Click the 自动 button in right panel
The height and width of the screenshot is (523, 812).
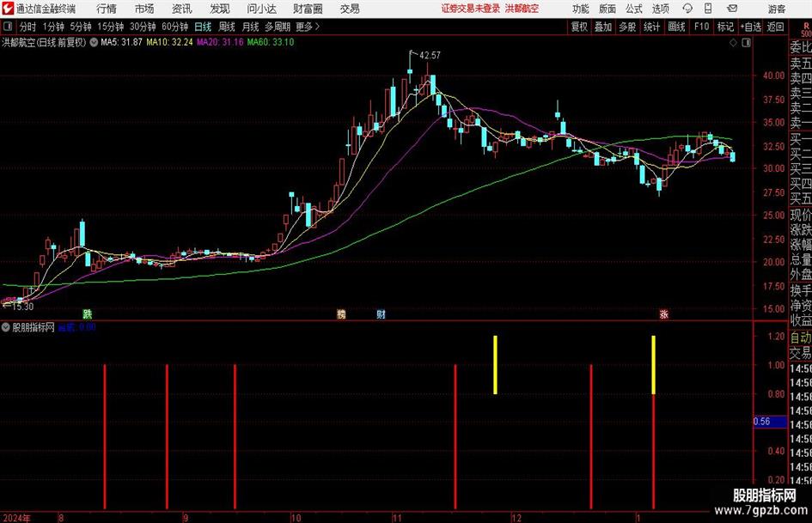pos(801,338)
